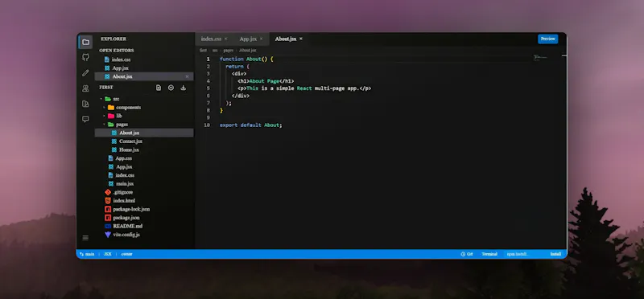Image resolution: width=644 pixels, height=299 pixels.
Task: Click the npm install field in status bar
Action: 525,254
